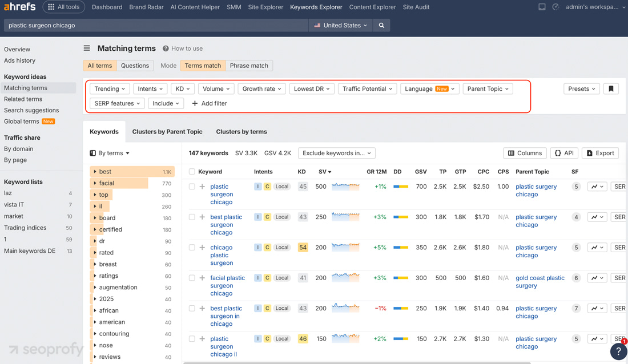This screenshot has height=364, width=628.
Task: Open the Volume filter dropdown
Action: (x=216, y=88)
